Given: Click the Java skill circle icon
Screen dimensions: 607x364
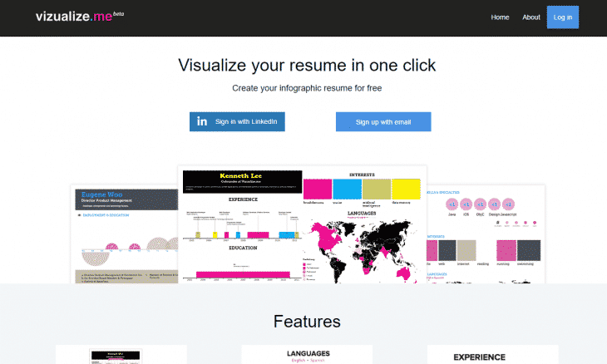Looking at the screenshot, I should point(452,204).
